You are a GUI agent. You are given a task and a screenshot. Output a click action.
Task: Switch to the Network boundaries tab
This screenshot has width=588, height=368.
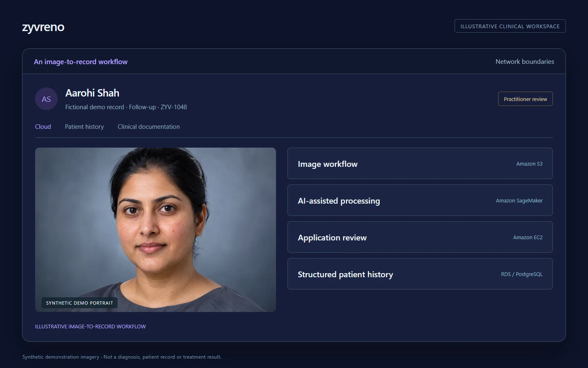(525, 62)
